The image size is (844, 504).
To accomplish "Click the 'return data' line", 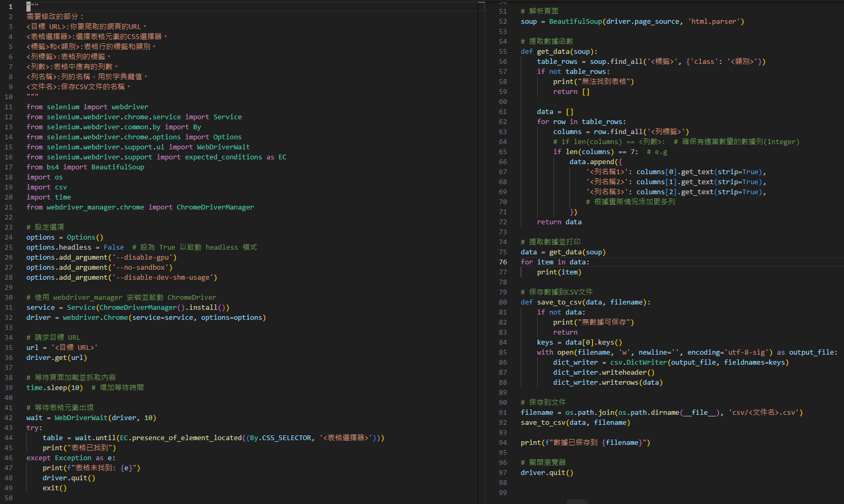I will click(x=559, y=222).
